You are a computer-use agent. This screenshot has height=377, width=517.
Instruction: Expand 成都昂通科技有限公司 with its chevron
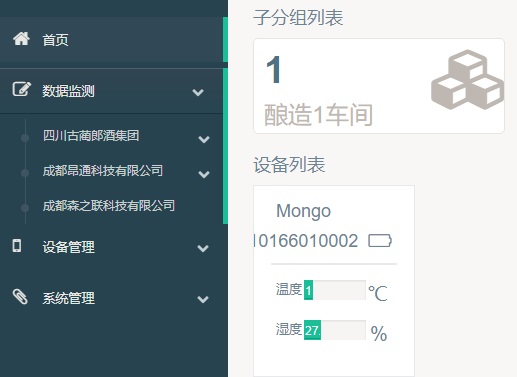click(x=204, y=174)
